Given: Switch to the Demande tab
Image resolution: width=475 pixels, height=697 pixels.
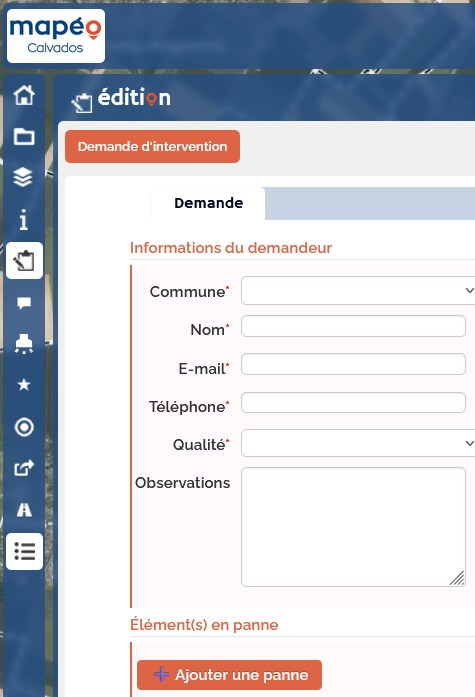Looking at the screenshot, I should 208,203.
